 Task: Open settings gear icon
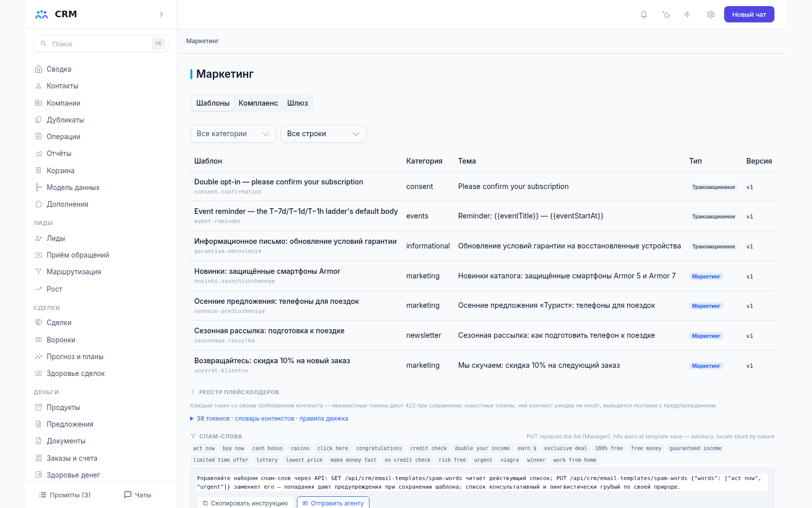tap(710, 14)
